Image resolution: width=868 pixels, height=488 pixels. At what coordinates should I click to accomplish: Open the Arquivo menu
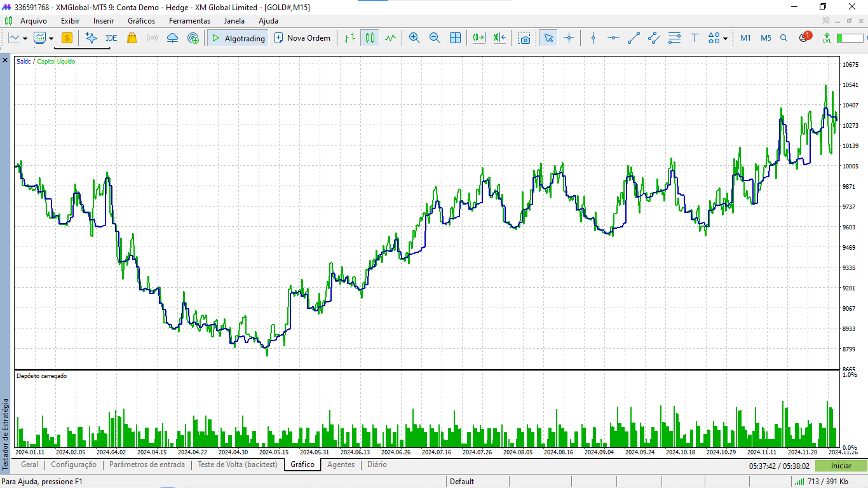tap(34, 21)
